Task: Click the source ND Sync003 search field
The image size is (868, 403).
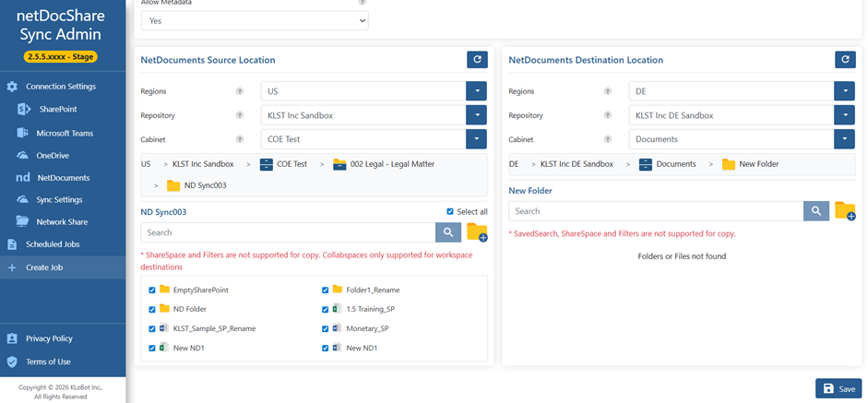Action: tap(289, 232)
